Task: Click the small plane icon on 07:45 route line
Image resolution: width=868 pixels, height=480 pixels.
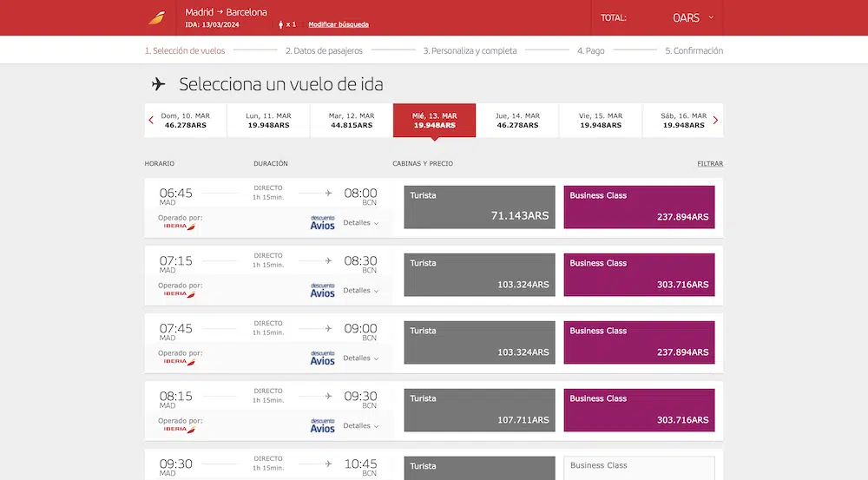Action: point(328,328)
